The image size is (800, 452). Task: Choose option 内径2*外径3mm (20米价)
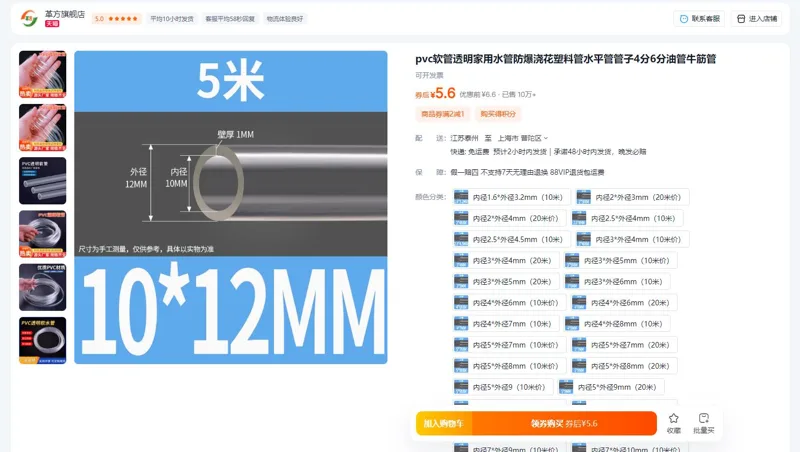pyautogui.click(x=633, y=197)
